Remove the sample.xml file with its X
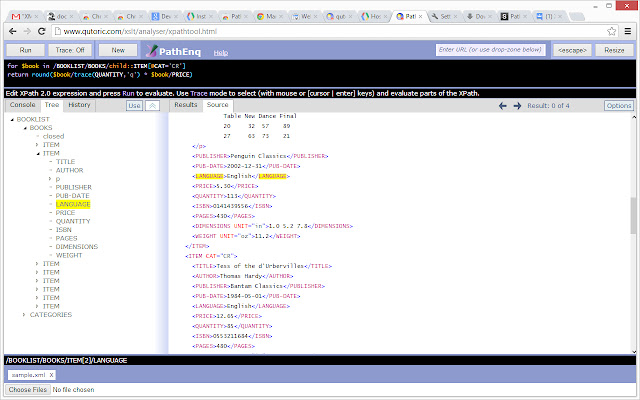Viewport: 640px width, 400px height. pyautogui.click(x=51, y=375)
